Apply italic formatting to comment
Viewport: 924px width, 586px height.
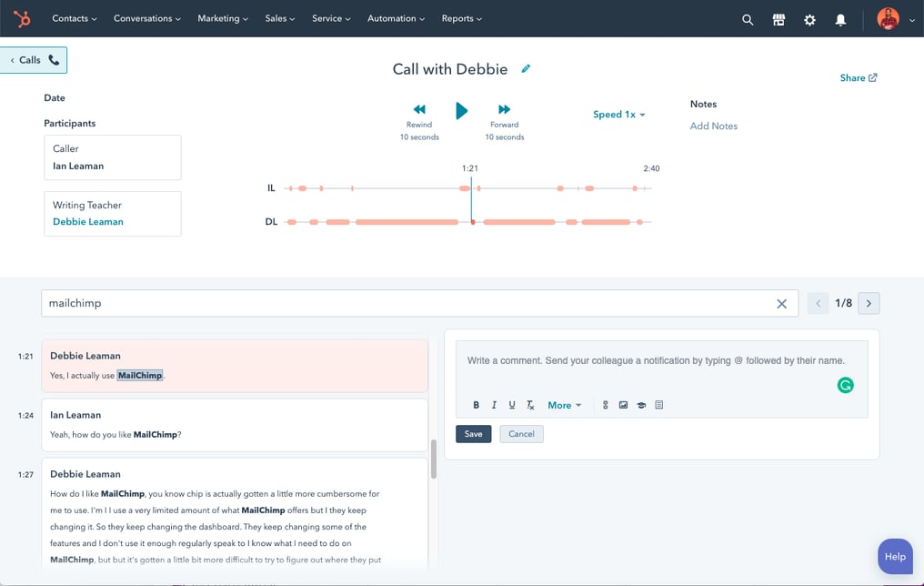[494, 405]
